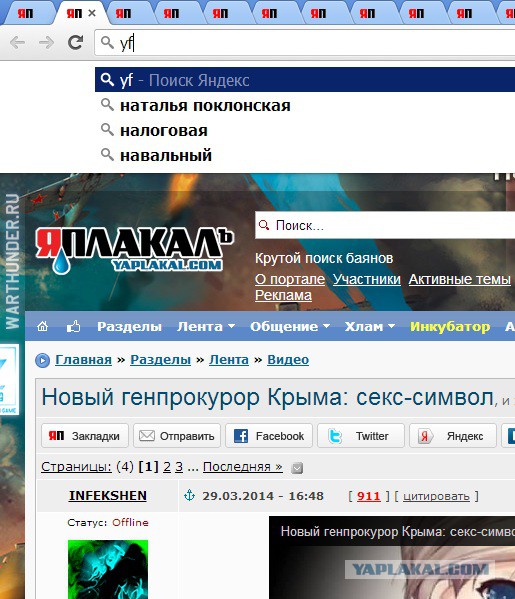Go to 'Лента' breadcrumb
515x599 pixels.
point(229,360)
